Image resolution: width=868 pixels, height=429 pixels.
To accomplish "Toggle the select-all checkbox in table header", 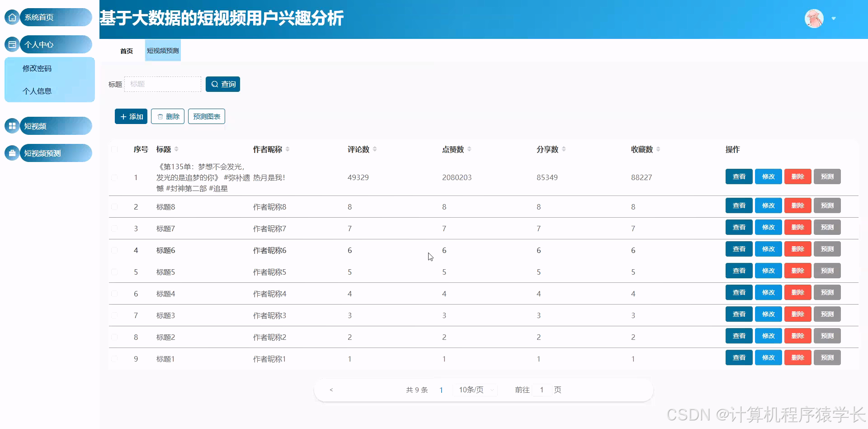I will click(114, 148).
